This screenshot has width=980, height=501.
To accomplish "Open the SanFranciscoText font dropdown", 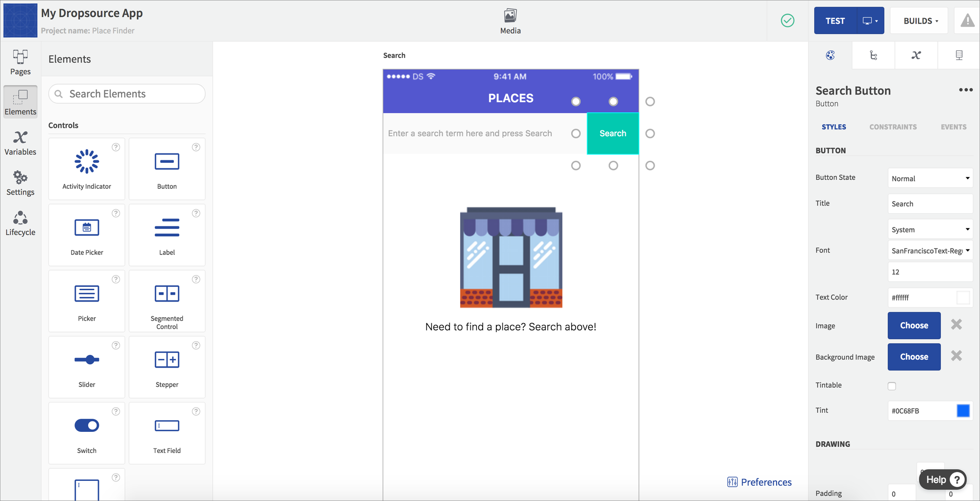I will click(930, 250).
